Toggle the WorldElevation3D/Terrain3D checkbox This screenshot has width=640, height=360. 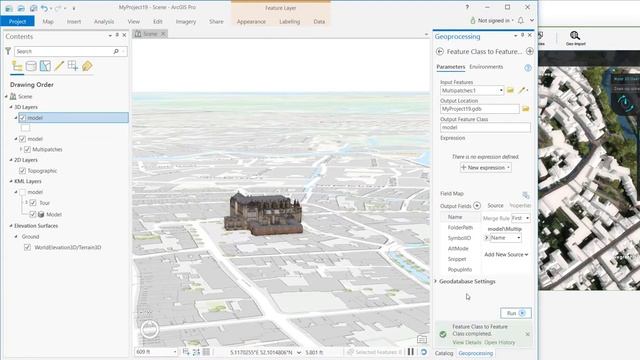tap(27, 247)
